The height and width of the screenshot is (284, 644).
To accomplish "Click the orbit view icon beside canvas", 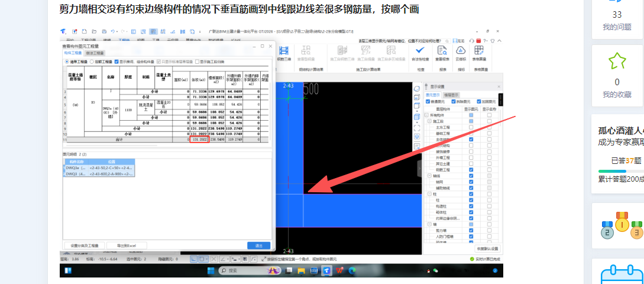I will click(417, 89).
